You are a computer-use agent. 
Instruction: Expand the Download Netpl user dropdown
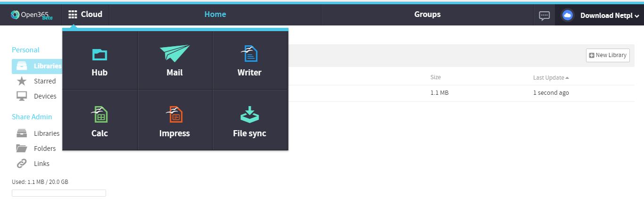click(x=610, y=16)
